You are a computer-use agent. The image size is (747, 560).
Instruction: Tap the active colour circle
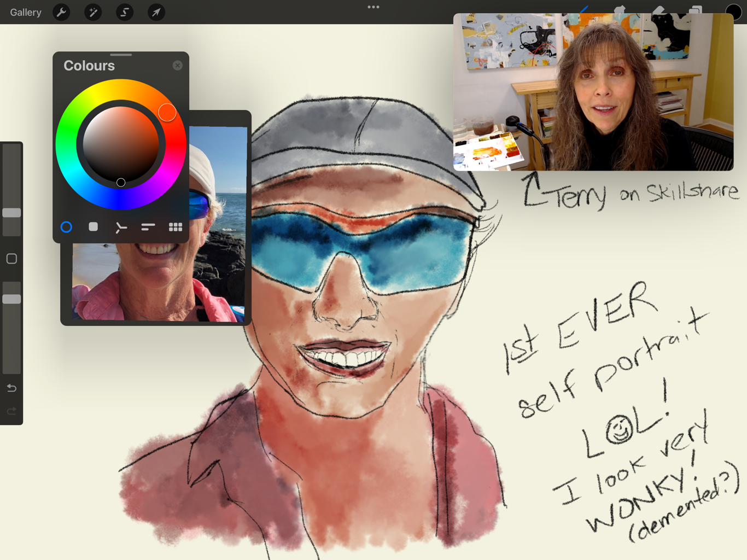point(733,11)
